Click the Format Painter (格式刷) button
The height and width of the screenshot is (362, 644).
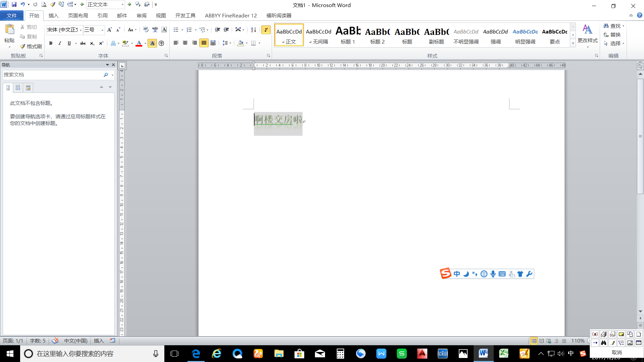(31, 46)
